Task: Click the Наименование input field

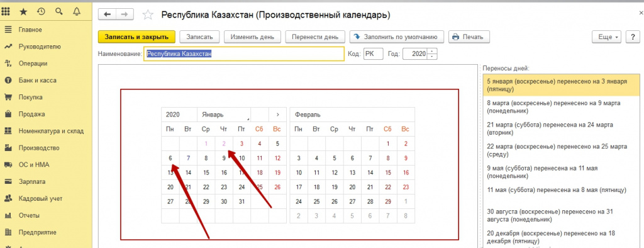Action: [244, 54]
